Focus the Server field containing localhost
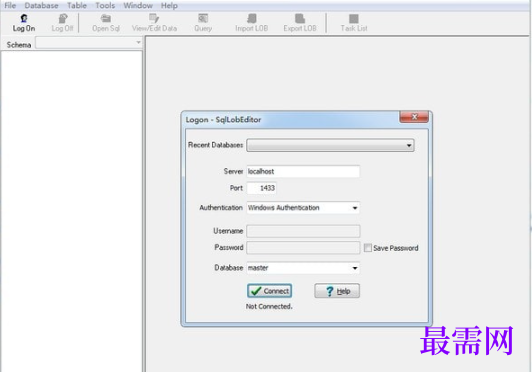The width and height of the screenshot is (532, 372). 303,171
